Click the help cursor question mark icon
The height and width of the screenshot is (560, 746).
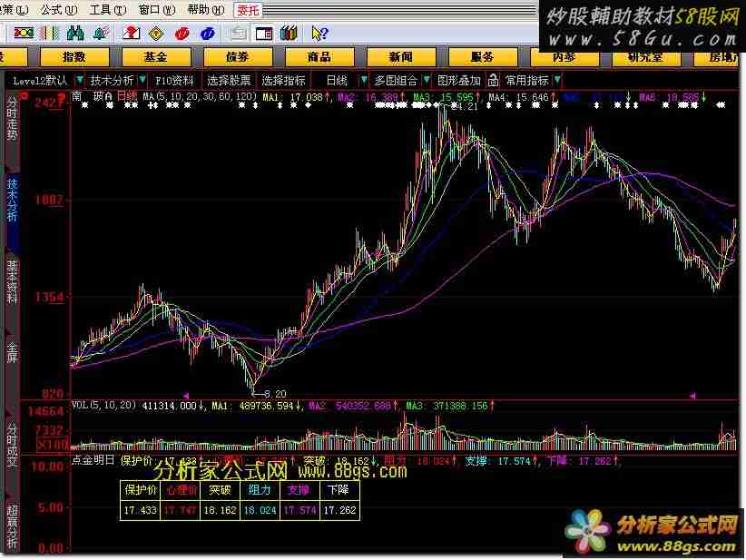(319, 34)
